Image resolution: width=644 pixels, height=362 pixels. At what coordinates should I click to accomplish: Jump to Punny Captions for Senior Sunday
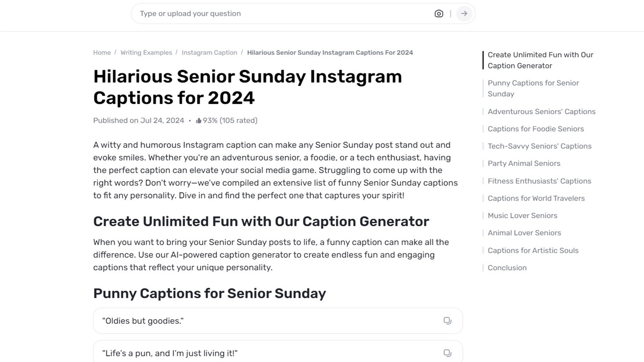click(533, 88)
